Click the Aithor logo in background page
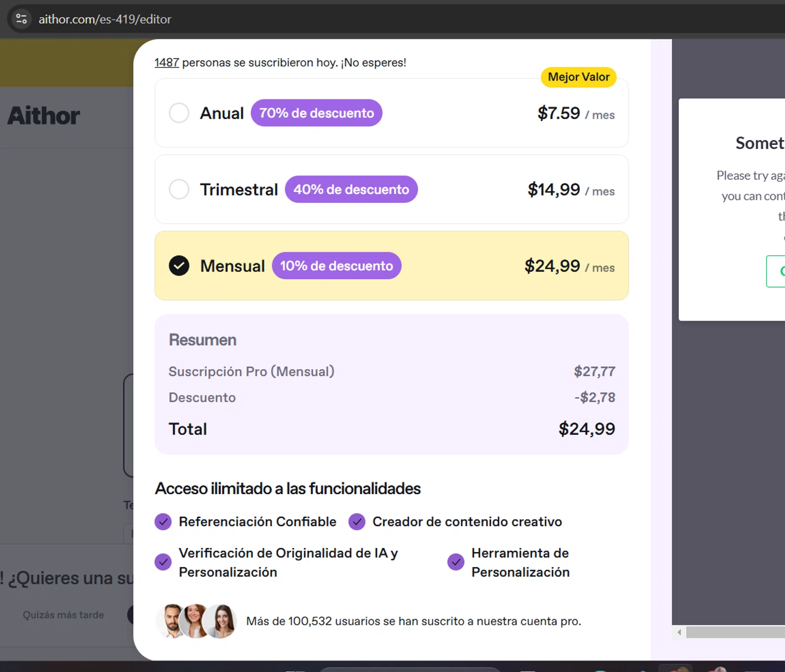The height and width of the screenshot is (672, 785). 44,116
